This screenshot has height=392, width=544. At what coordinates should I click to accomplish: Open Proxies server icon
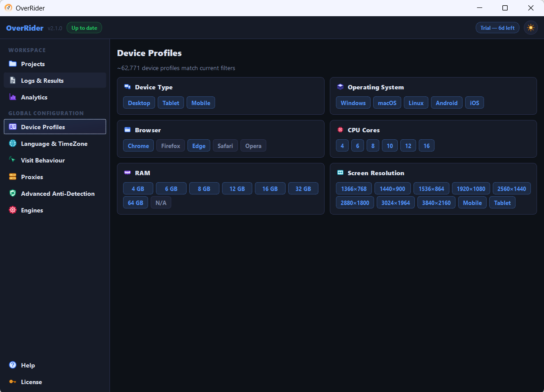click(x=13, y=177)
